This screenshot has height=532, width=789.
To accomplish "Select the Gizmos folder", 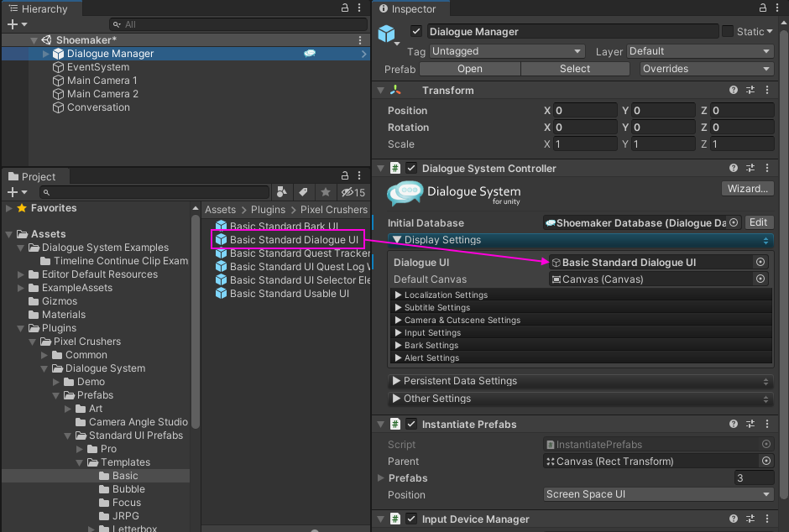I will pyautogui.click(x=53, y=301).
